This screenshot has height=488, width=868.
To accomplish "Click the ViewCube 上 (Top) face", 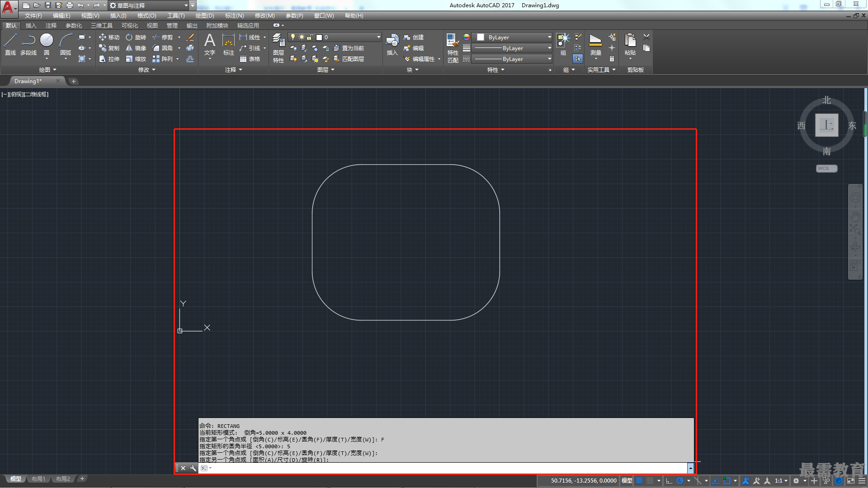I will click(826, 125).
